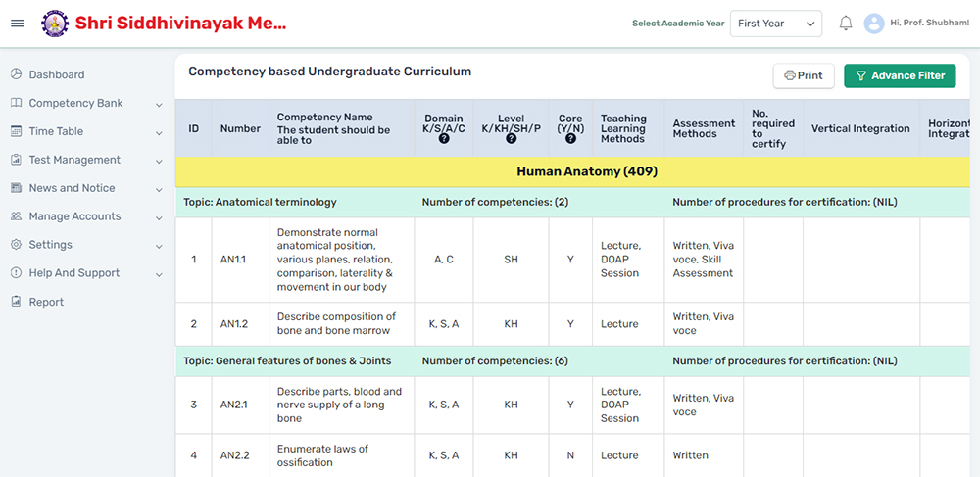Click the Level column help icon

[x=511, y=139]
